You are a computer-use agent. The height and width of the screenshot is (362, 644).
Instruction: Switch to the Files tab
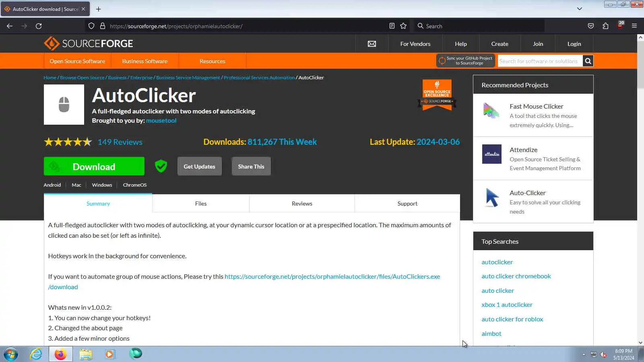coord(201,204)
